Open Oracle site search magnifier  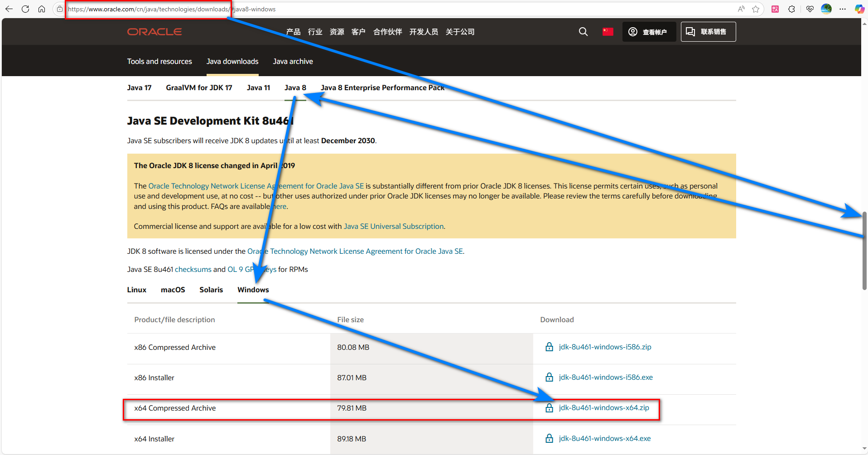tap(583, 32)
